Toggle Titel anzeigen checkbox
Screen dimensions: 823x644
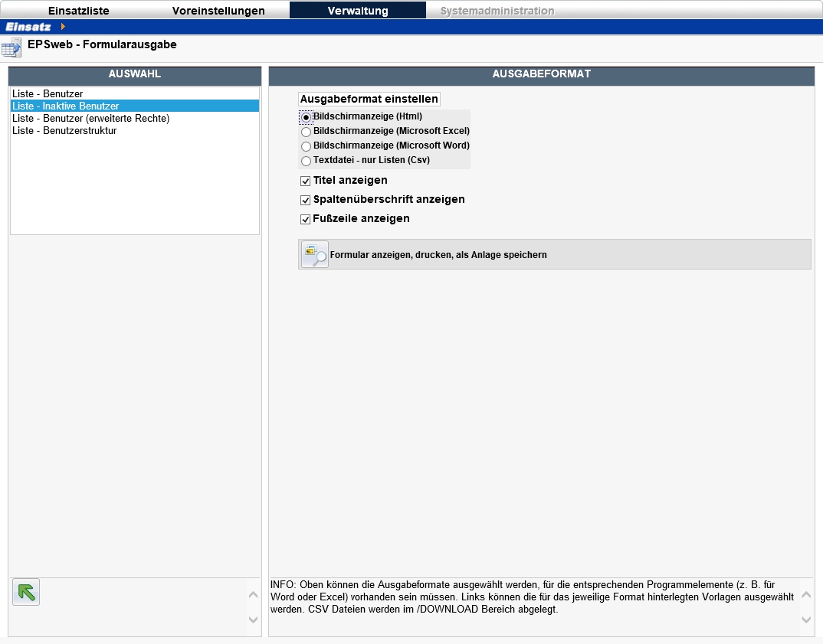tap(305, 181)
